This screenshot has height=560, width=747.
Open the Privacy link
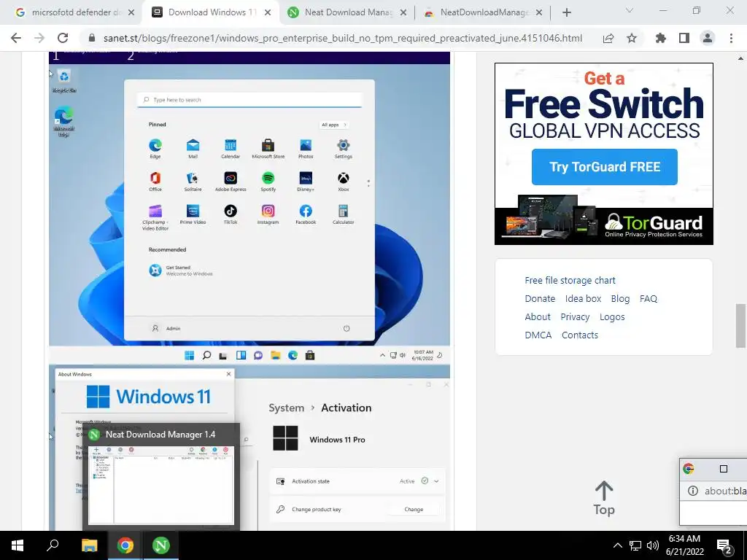(575, 316)
